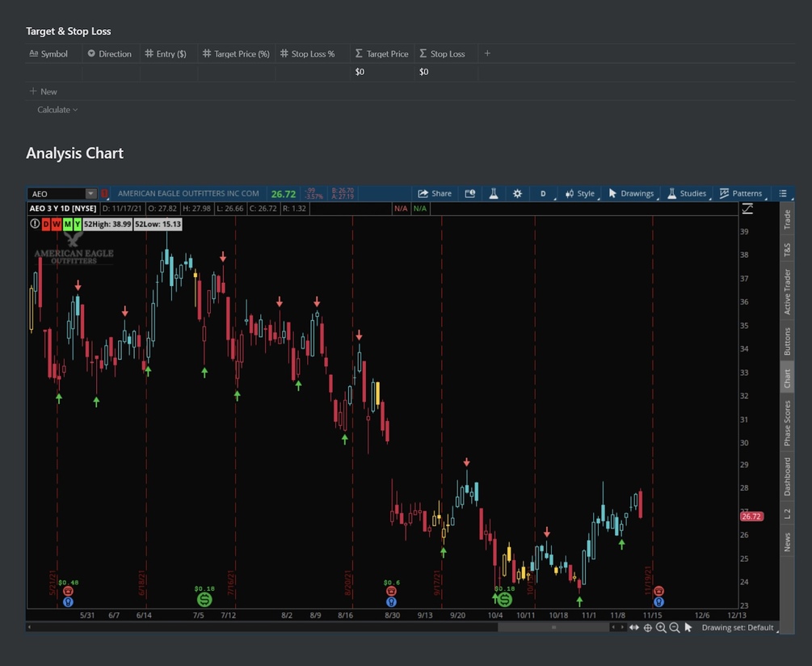
Task: Toggle the red W timeframe indicator
Action: coord(56,224)
